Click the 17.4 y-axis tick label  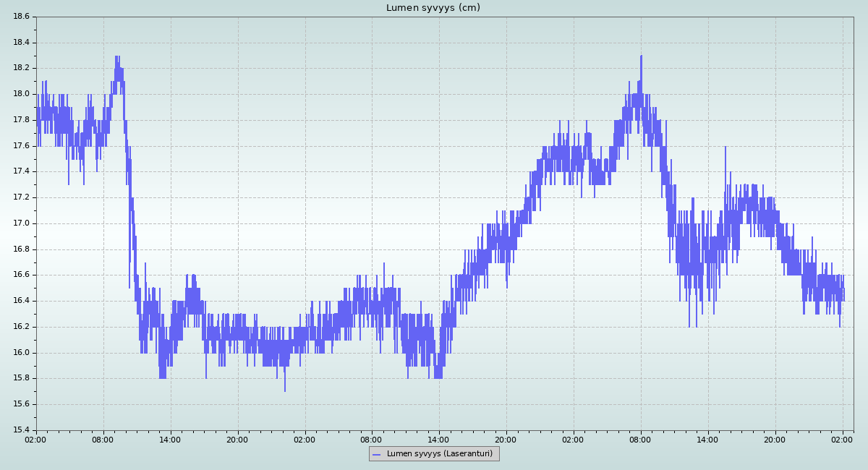point(22,171)
